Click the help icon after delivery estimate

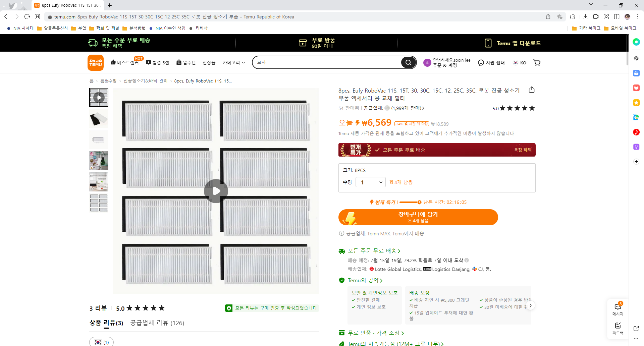467,260
